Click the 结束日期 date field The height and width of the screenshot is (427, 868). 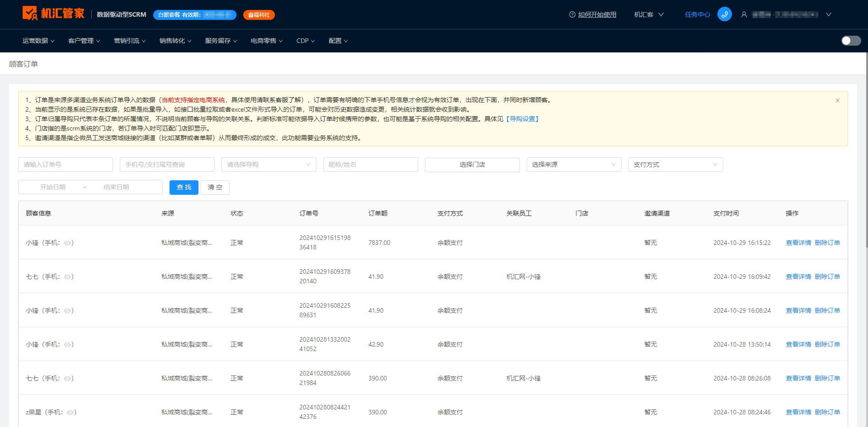click(116, 187)
